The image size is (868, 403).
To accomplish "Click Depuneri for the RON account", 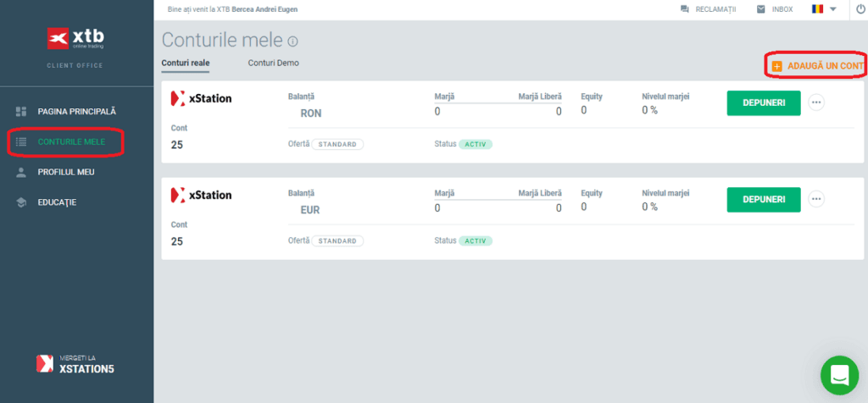I will 764,102.
